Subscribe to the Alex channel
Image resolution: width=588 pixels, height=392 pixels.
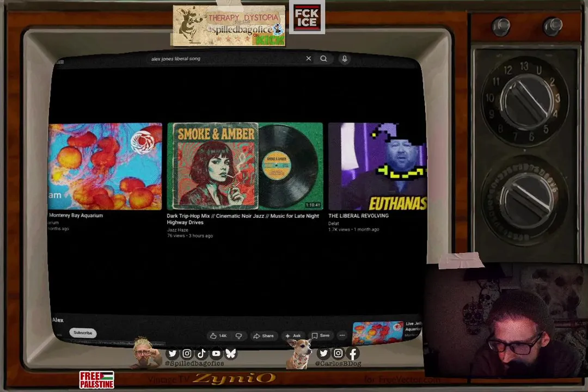click(x=83, y=333)
